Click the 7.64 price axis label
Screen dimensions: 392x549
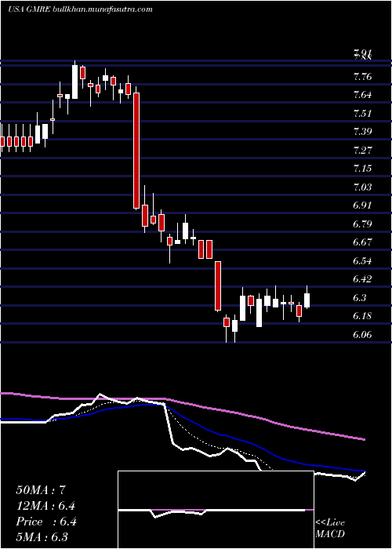(x=362, y=95)
